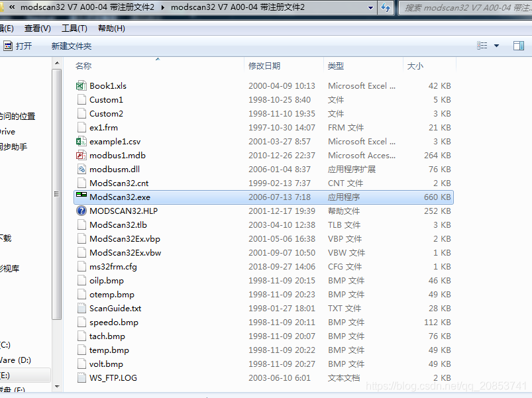
Task: Click the 2018-09-27 14:06 date cell
Action: pyautogui.click(x=282, y=266)
